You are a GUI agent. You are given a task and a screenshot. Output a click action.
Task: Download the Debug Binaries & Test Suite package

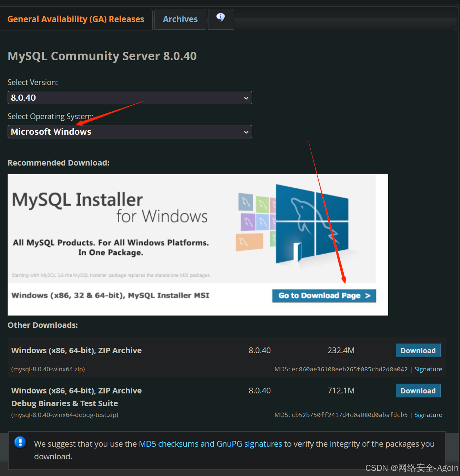coord(418,391)
